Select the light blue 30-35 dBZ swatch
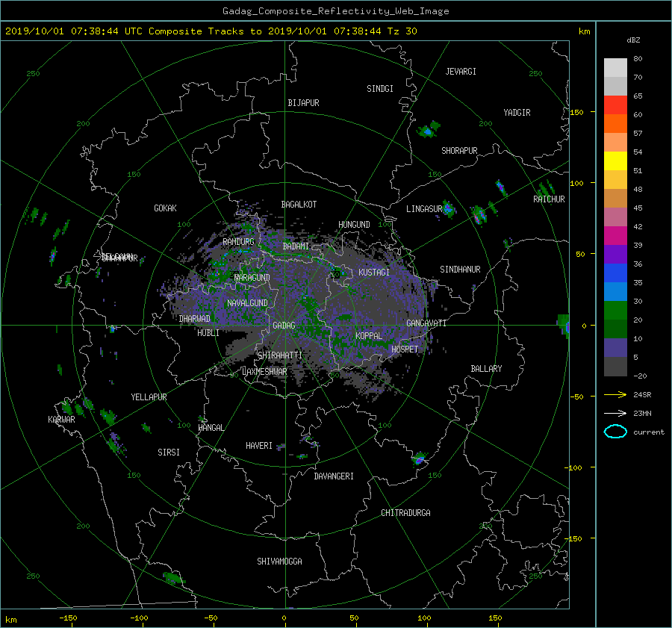The height and width of the screenshot is (628, 672). pos(615,291)
